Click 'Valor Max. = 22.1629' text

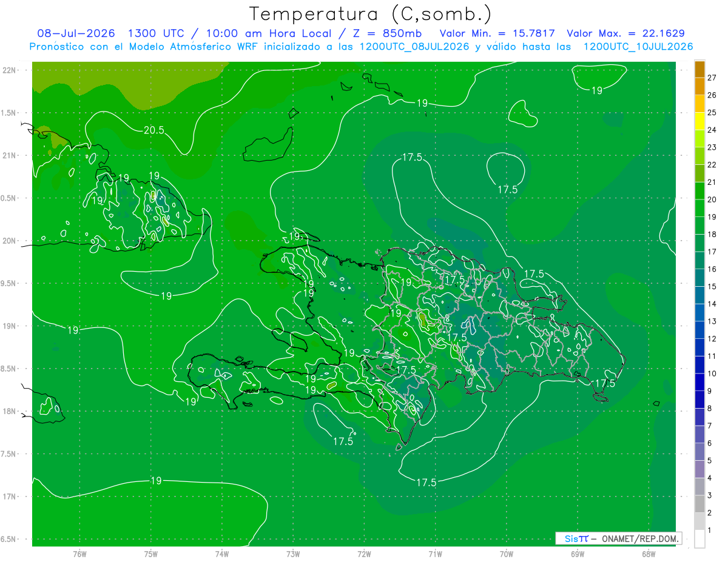625,33
